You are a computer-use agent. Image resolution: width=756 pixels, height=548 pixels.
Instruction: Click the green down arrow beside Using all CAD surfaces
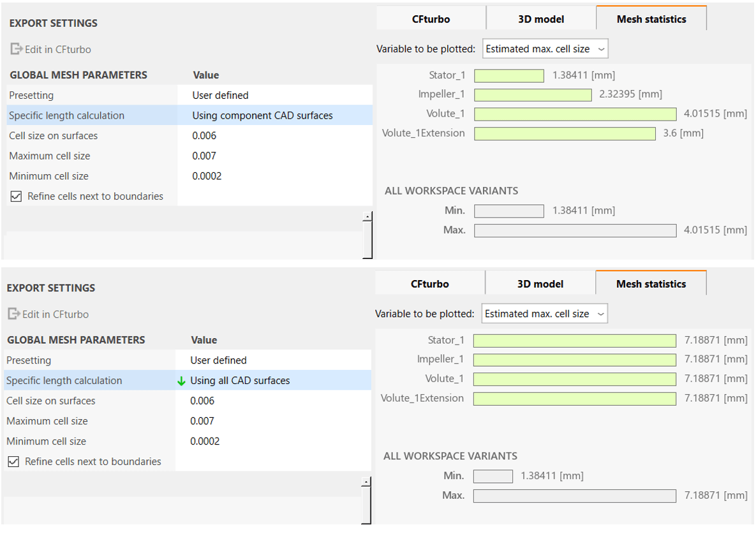(181, 381)
